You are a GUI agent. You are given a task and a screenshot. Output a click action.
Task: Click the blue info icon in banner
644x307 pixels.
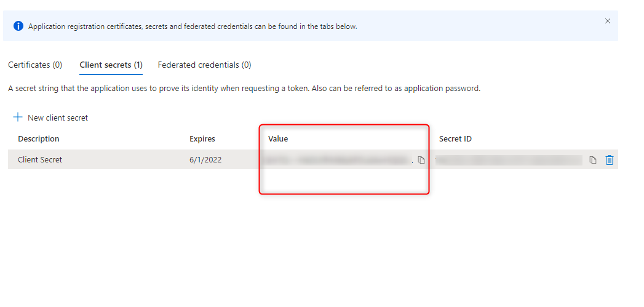pyautogui.click(x=18, y=26)
